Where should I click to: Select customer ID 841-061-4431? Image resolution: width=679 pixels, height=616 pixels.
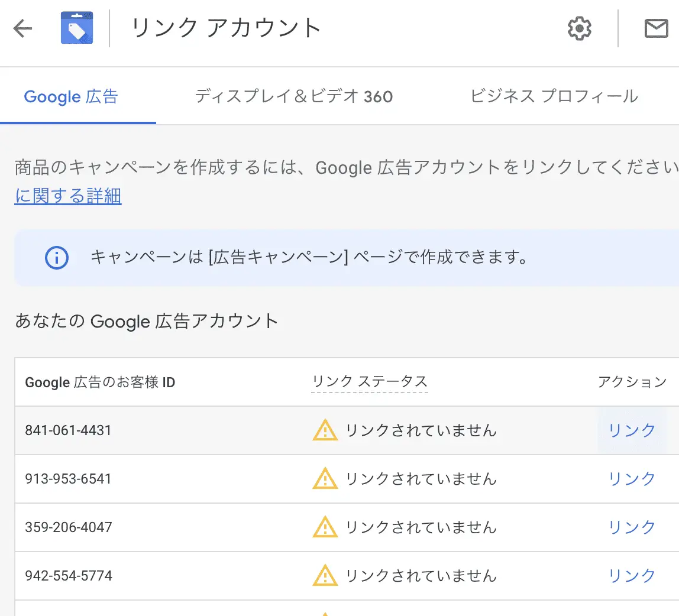pyautogui.click(x=69, y=430)
